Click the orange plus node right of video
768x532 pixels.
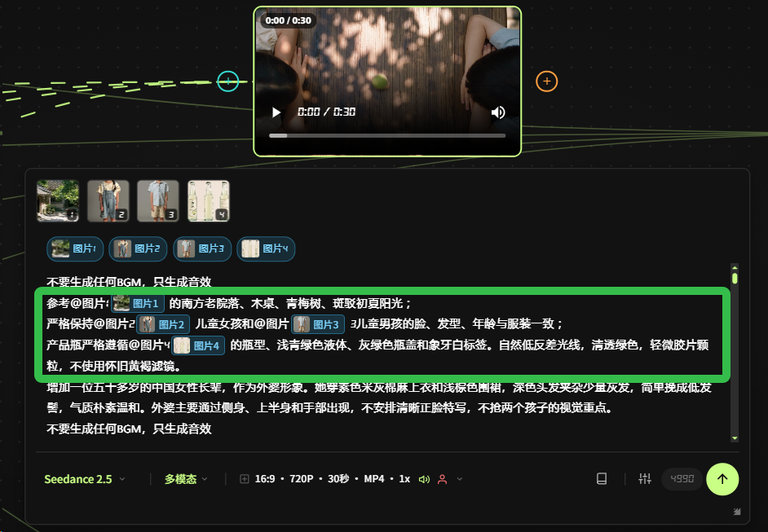click(x=546, y=81)
